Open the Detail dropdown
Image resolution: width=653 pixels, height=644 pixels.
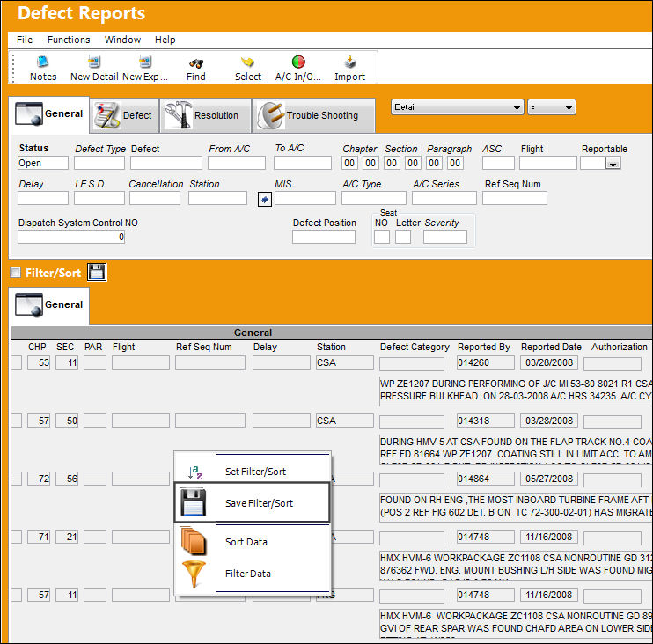(458, 107)
